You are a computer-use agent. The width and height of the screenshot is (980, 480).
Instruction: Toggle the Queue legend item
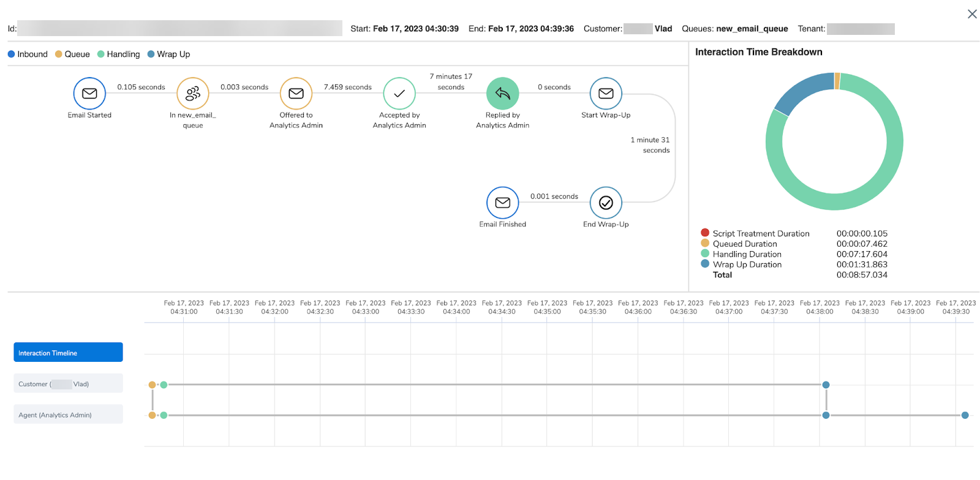(x=72, y=54)
